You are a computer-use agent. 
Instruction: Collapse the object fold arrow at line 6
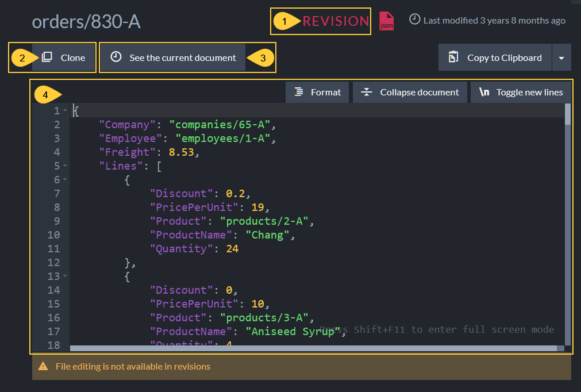click(65, 179)
